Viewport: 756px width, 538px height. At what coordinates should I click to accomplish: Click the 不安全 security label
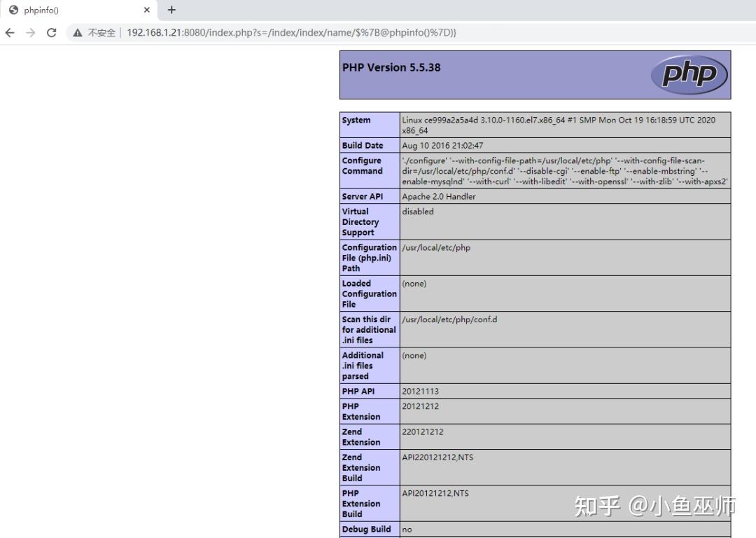98,32
